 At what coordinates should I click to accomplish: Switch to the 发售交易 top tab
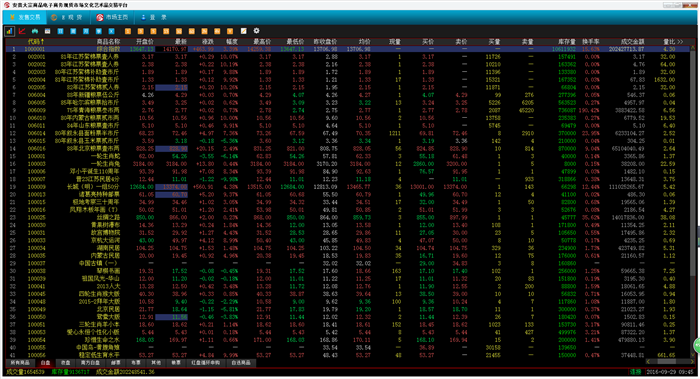click(x=25, y=17)
